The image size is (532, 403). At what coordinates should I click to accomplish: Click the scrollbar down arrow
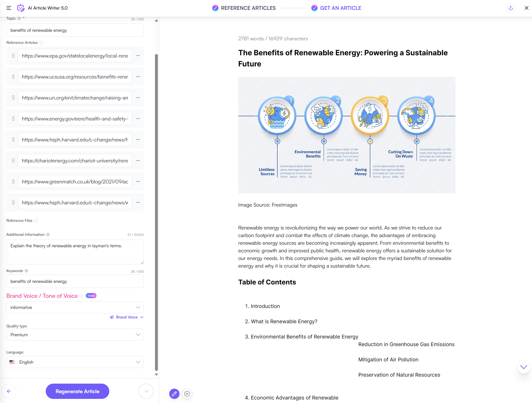pyautogui.click(x=156, y=374)
